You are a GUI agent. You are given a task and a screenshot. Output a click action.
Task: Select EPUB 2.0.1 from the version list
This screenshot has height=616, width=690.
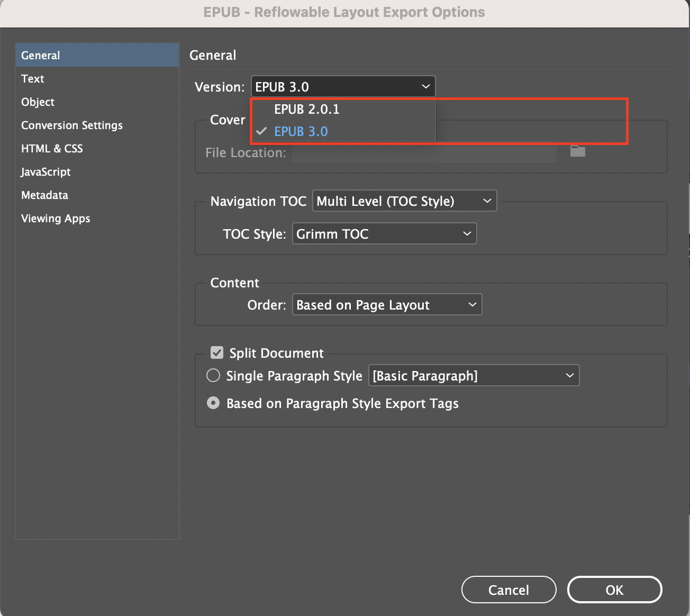coord(307,110)
